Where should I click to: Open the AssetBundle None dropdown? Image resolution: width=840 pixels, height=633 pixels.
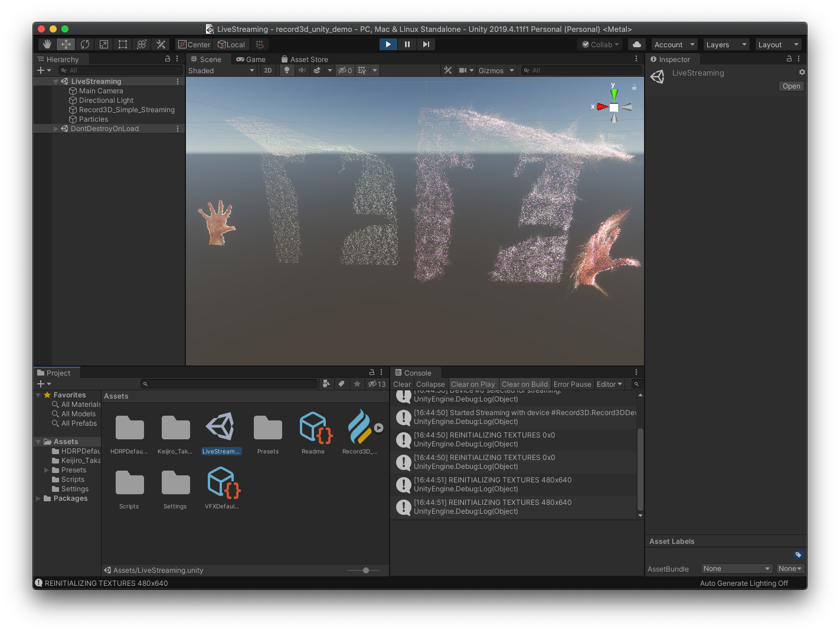click(x=737, y=569)
